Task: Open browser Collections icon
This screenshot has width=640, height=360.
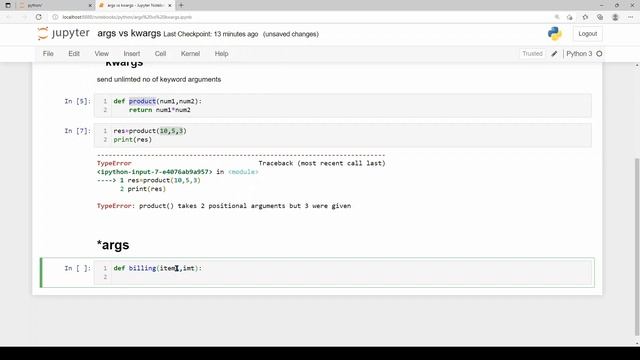Action: [600, 17]
